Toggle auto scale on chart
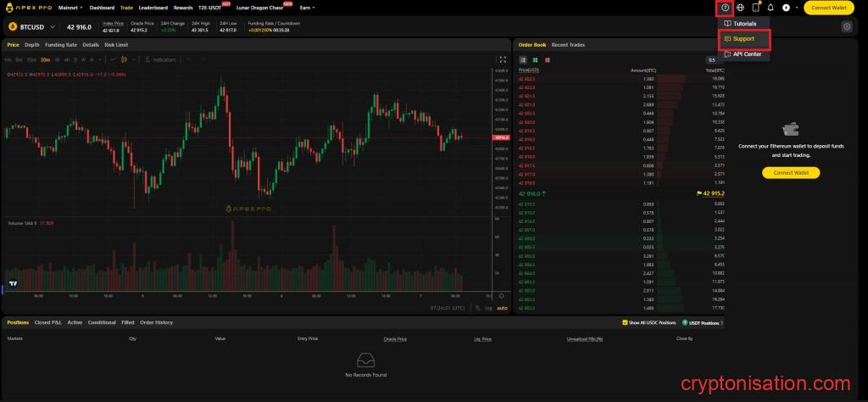The width and height of the screenshot is (868, 402). [x=502, y=307]
